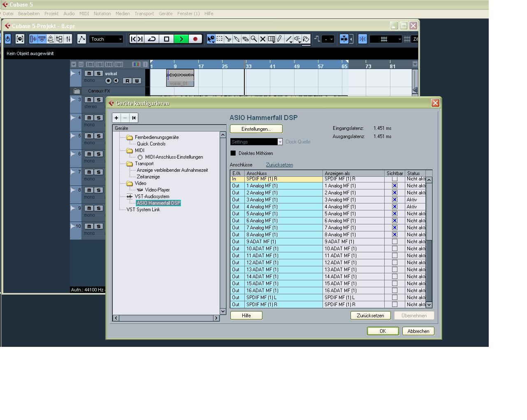
Task: Click the Hilfe button in dialog
Action: coord(246,316)
